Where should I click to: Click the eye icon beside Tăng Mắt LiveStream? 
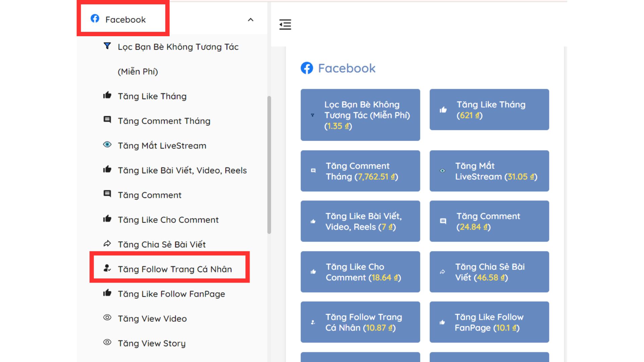point(107,144)
